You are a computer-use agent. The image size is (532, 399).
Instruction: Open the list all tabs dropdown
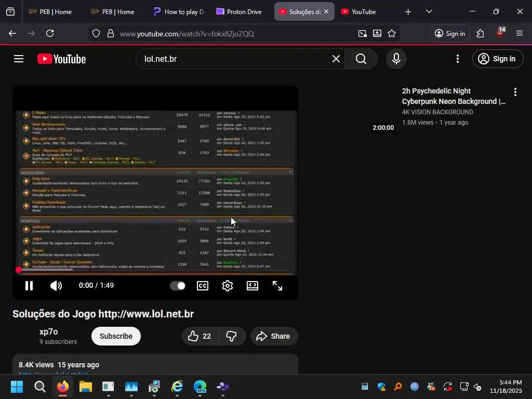coord(429,11)
